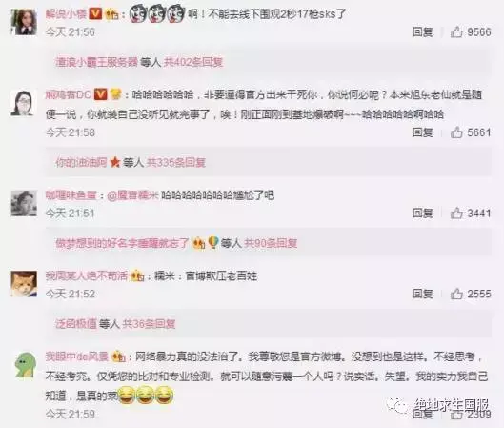Reply (回复) to the 21:51 comment

pos(423,213)
